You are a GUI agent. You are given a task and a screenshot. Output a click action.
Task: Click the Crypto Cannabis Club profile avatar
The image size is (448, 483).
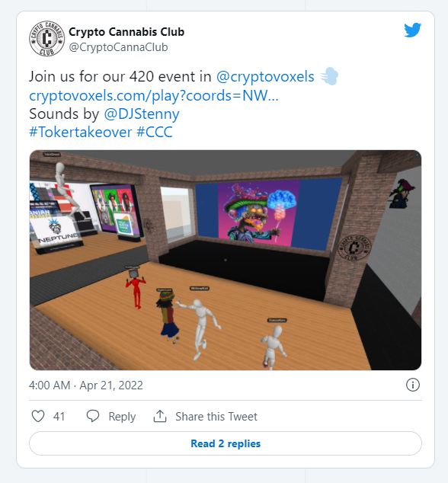tap(46, 39)
